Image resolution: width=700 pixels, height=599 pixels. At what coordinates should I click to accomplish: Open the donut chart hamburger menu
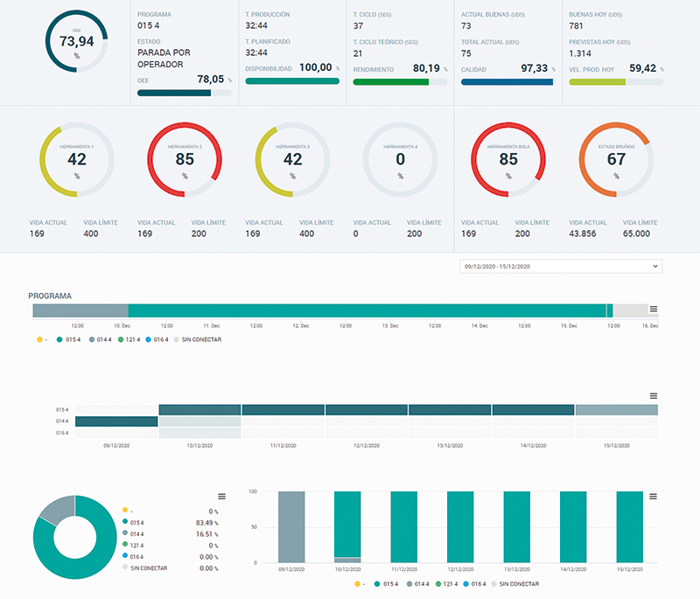(221, 496)
